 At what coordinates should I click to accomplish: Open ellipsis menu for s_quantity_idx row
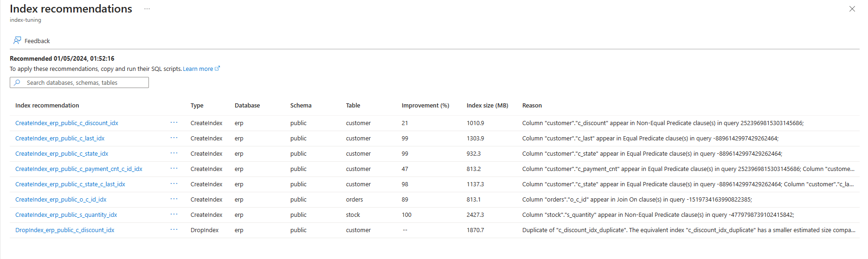click(174, 215)
